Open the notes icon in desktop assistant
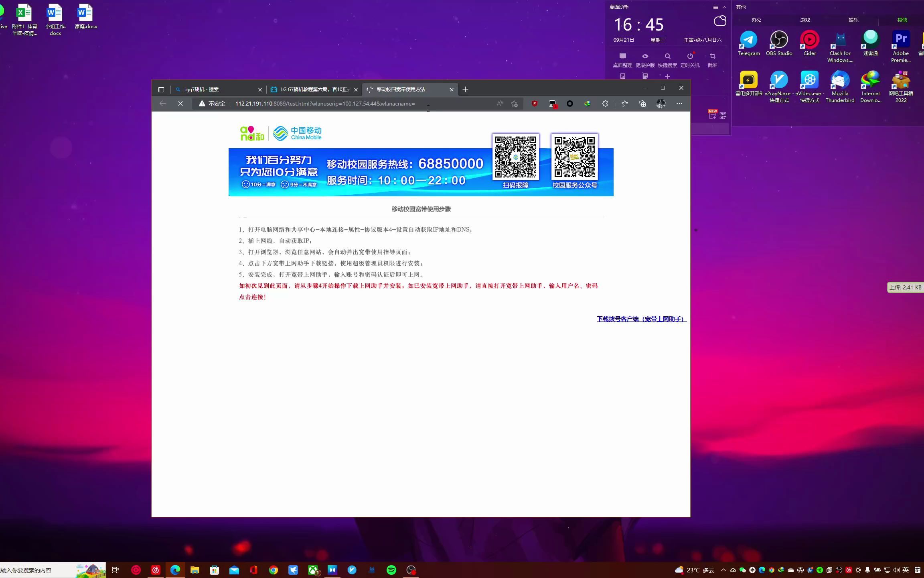Image resolution: width=924 pixels, height=578 pixels. tap(645, 76)
